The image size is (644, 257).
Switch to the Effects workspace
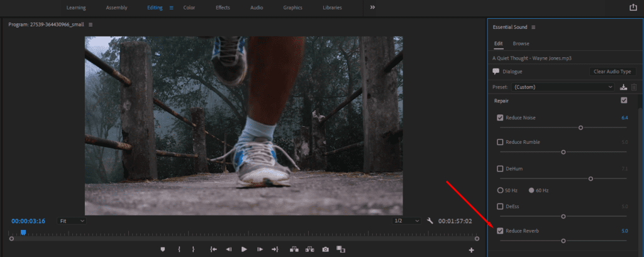pyautogui.click(x=223, y=8)
